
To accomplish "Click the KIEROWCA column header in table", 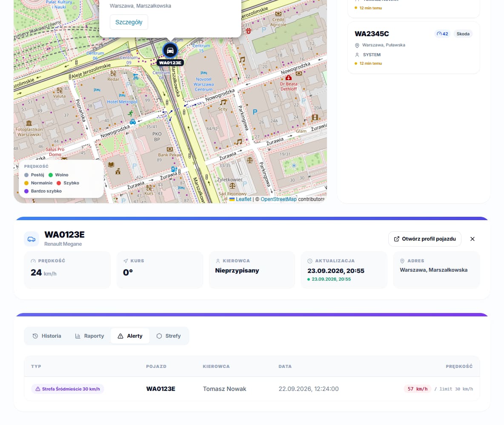I will 216,367.
